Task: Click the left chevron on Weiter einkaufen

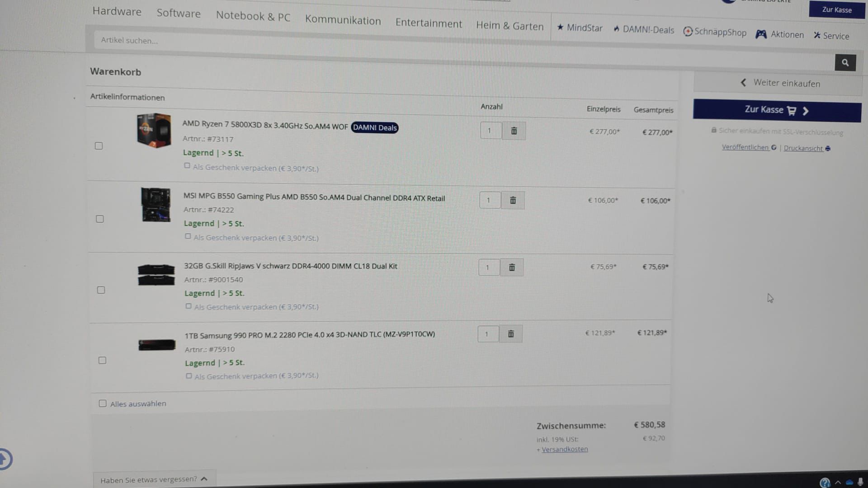Action: pos(743,83)
